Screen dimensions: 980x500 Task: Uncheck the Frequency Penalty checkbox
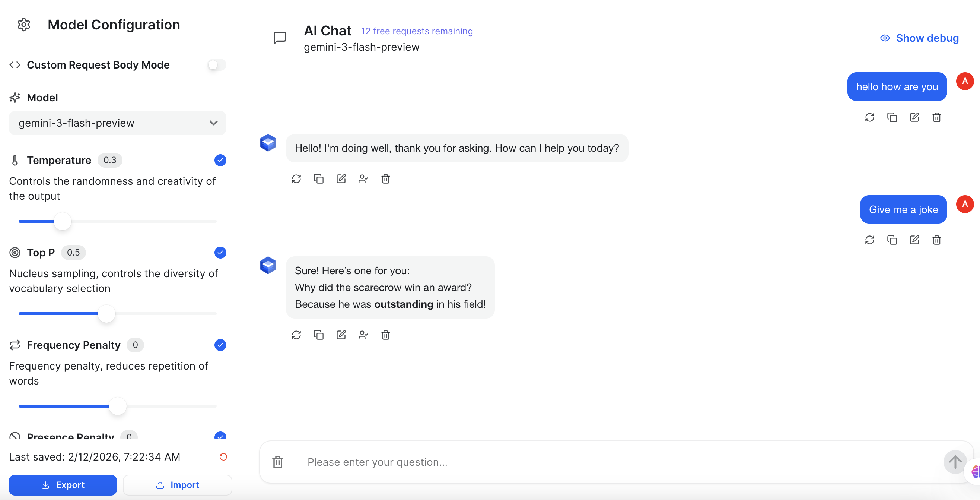coord(220,345)
